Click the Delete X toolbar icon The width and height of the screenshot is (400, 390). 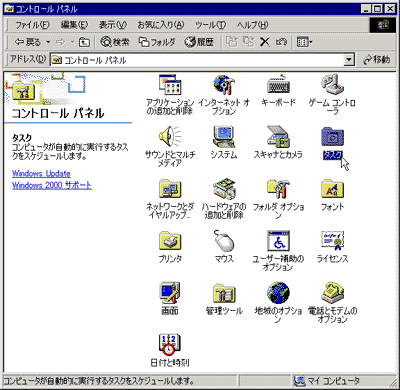pos(265,42)
